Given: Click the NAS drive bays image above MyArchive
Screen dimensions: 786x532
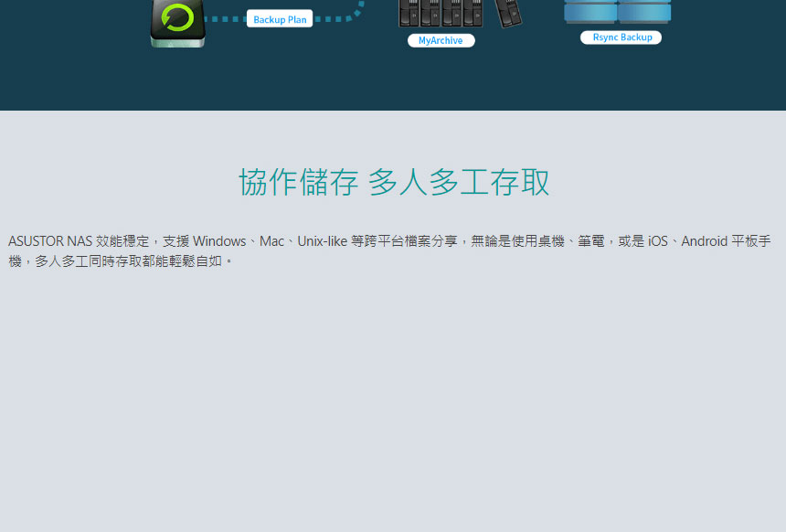Looking at the screenshot, I should [x=441, y=14].
